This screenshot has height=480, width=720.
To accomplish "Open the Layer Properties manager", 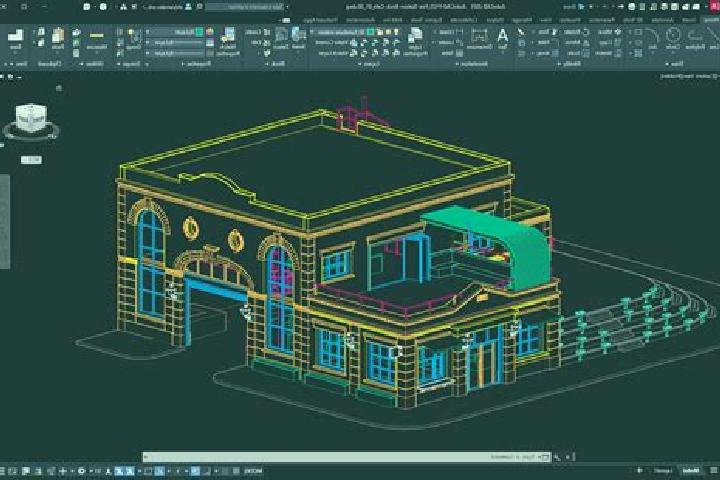I will pyautogui.click(x=416, y=41).
